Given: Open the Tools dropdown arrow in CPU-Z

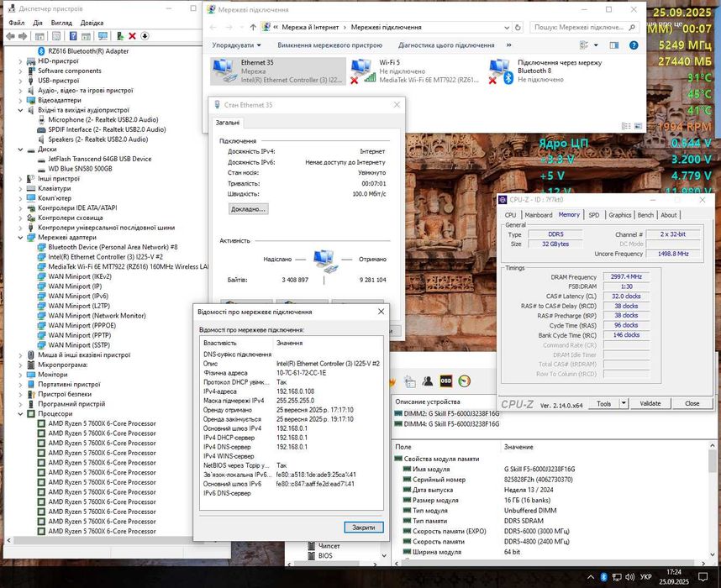Looking at the screenshot, I should [624, 403].
